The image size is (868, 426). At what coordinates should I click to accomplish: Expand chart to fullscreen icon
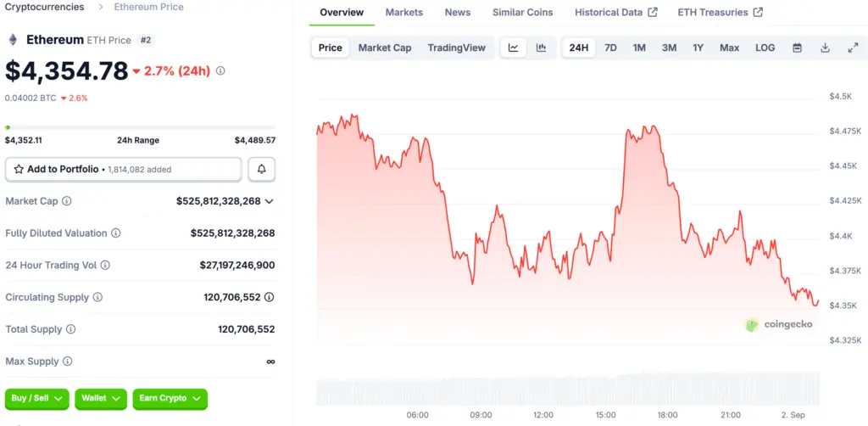853,48
